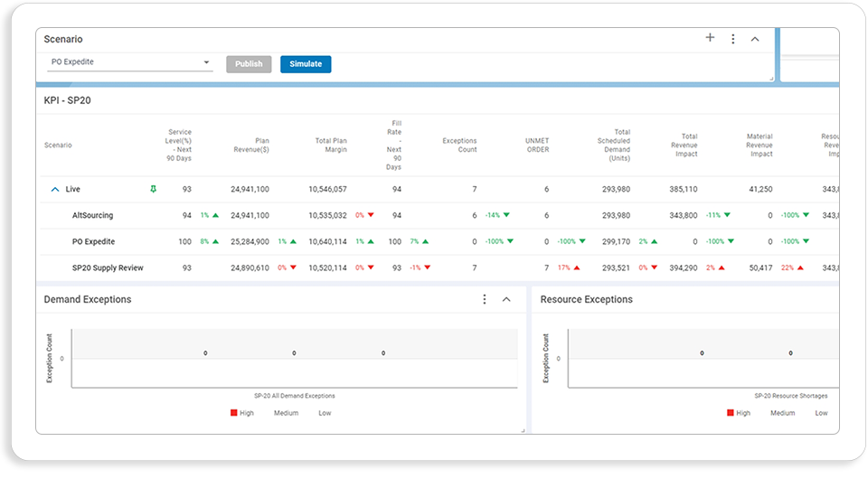Select the AltSourcing scenario row

439,215
